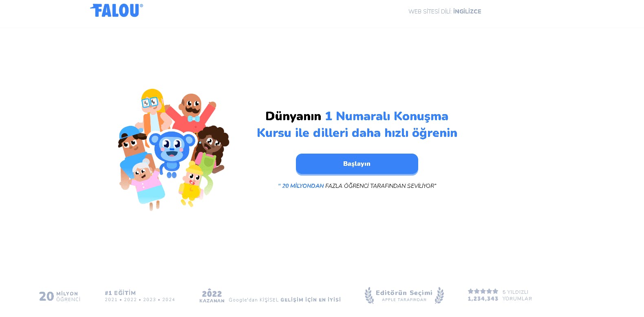Click the five-star rating icons
The image size is (644, 317).
click(x=483, y=291)
